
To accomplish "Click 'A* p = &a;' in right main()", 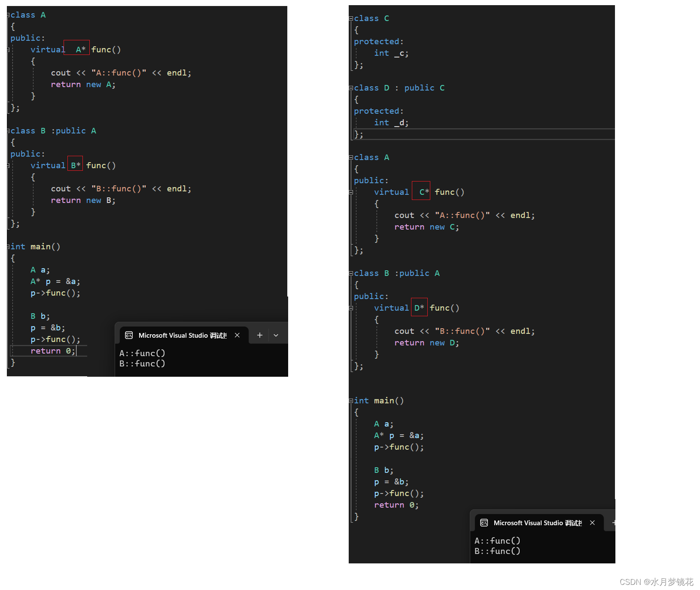I will 399,436.
